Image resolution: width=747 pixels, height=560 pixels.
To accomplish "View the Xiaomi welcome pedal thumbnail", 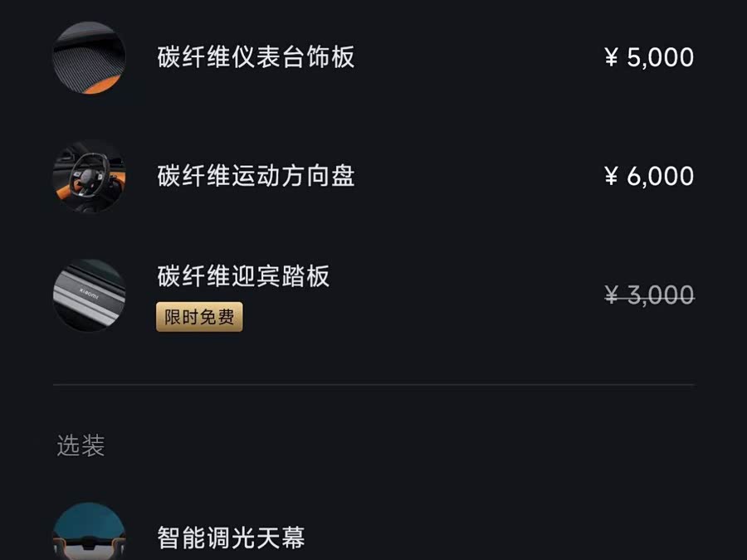I will click(x=90, y=295).
